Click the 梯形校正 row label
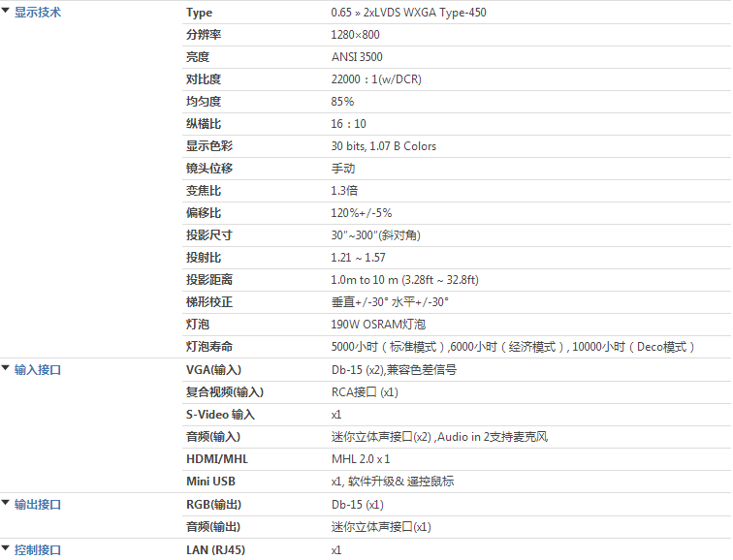Image resolution: width=733 pixels, height=560 pixels. (209, 302)
